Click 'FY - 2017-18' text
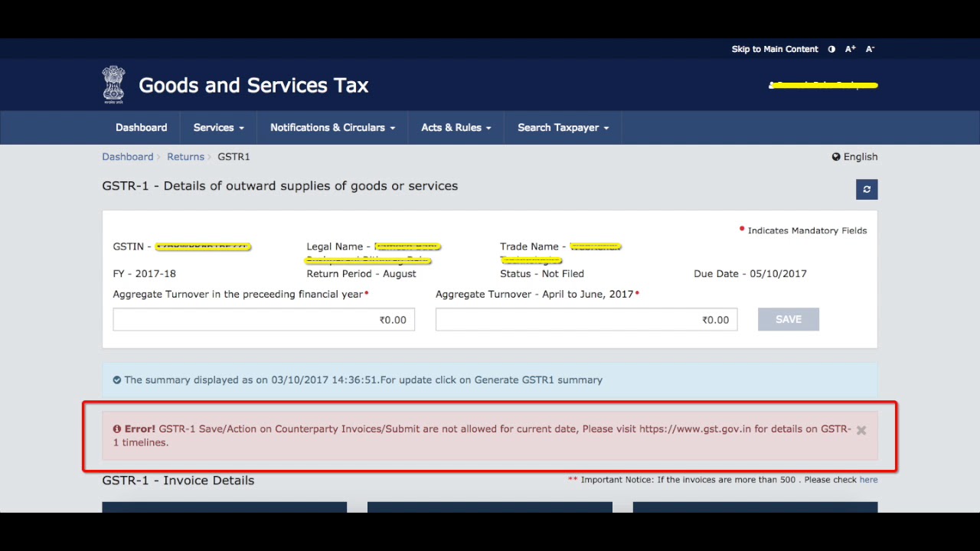 pos(144,273)
